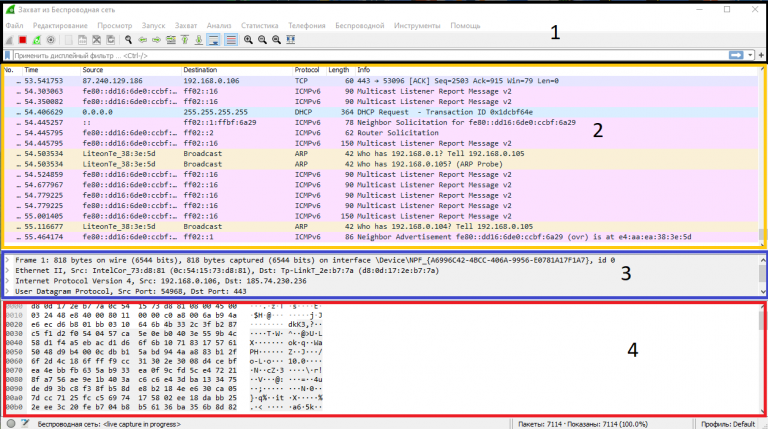Open the Инструменты menu
This screenshot has width=768, height=429.
coord(417,25)
